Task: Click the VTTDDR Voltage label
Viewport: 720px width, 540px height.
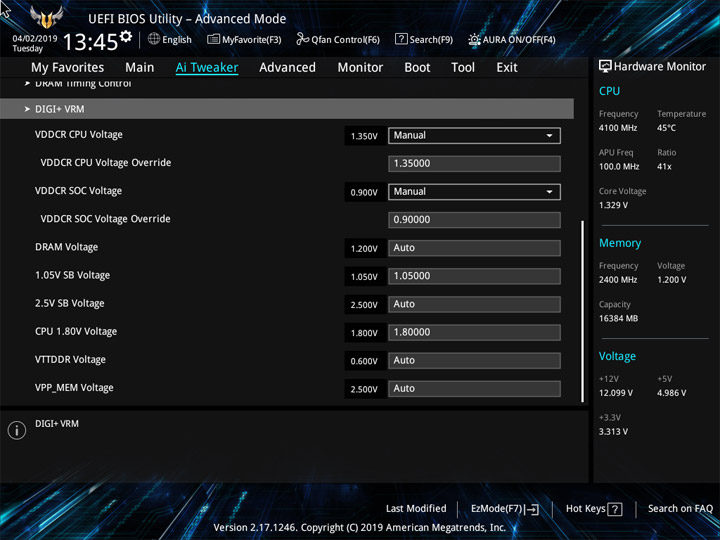Action: (70, 360)
